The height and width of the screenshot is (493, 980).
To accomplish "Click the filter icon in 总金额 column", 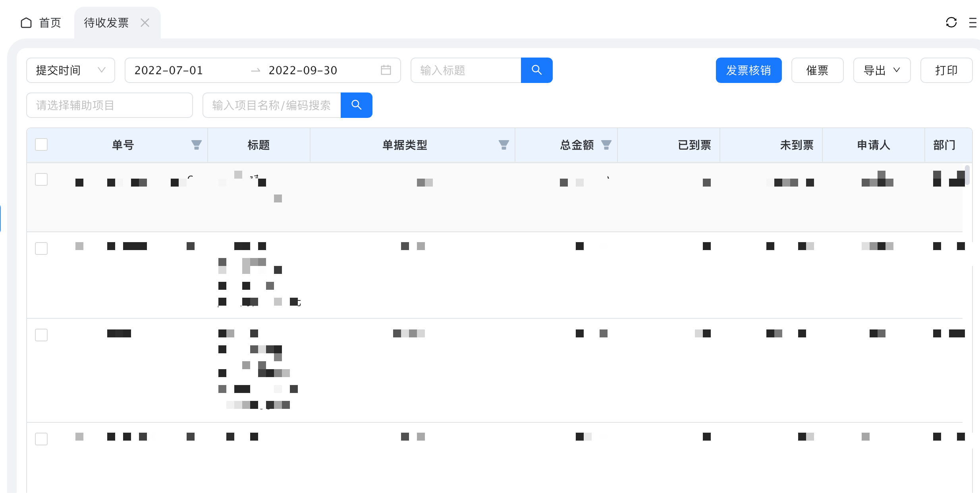I will 606,145.
